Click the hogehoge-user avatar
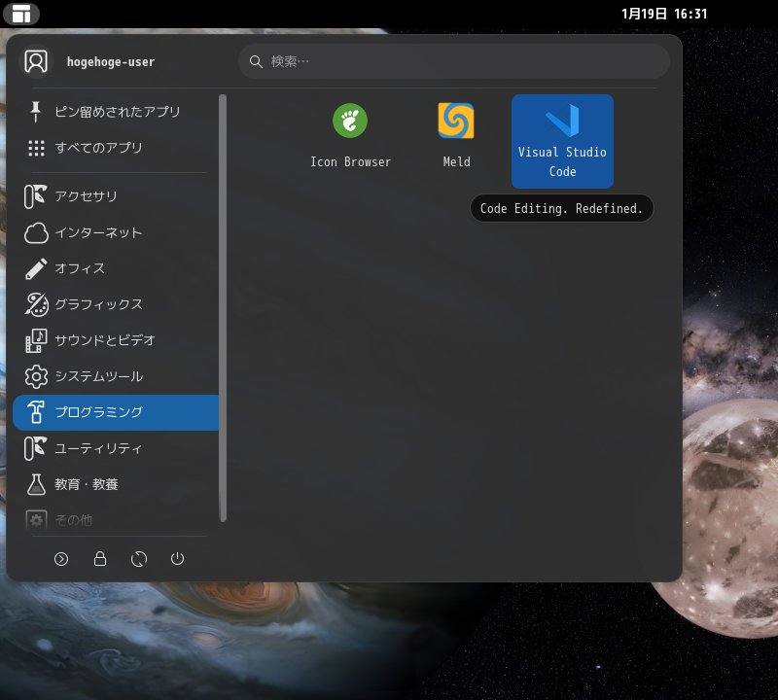This screenshot has width=778, height=700. [36, 60]
